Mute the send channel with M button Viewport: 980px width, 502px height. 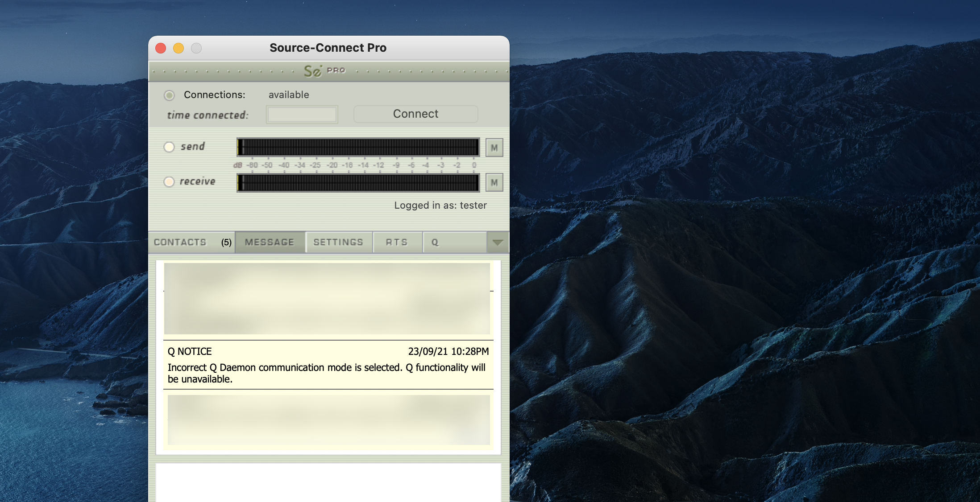point(494,148)
